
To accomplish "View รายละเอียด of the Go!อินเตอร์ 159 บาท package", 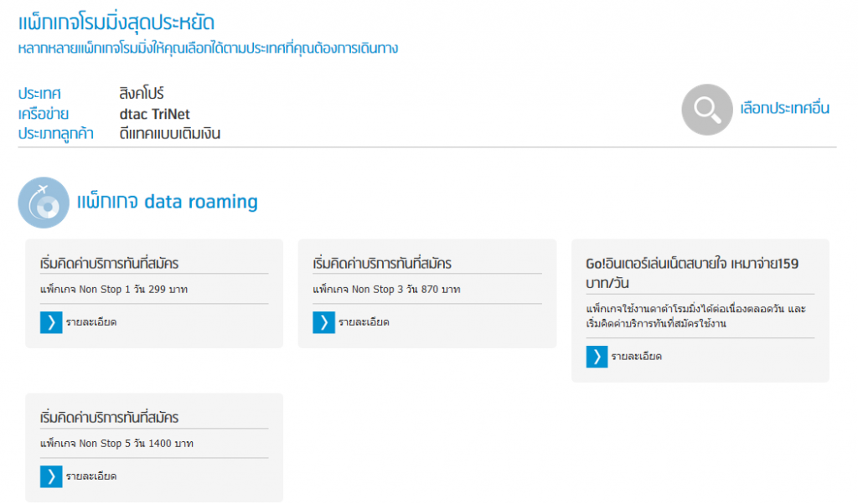I will click(636, 357).
